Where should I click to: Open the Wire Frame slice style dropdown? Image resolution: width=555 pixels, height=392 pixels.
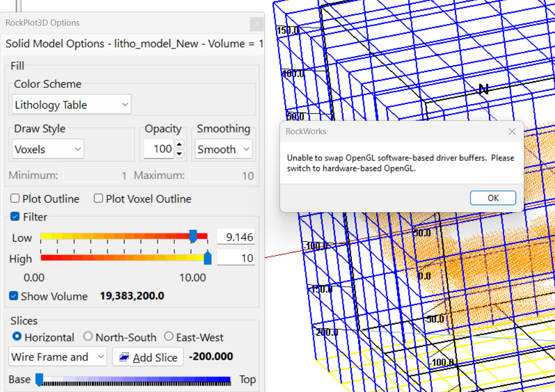coord(58,357)
